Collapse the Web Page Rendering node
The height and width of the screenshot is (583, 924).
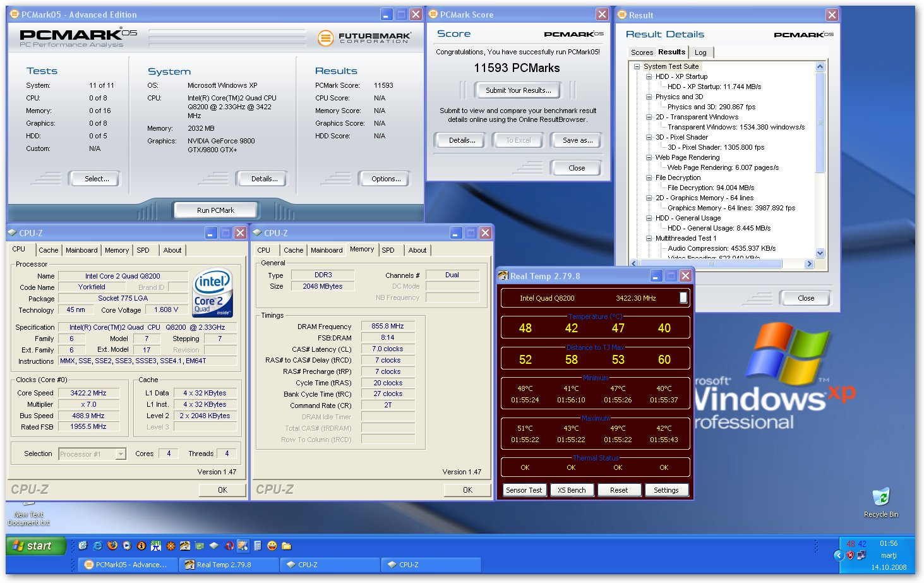[x=649, y=157]
